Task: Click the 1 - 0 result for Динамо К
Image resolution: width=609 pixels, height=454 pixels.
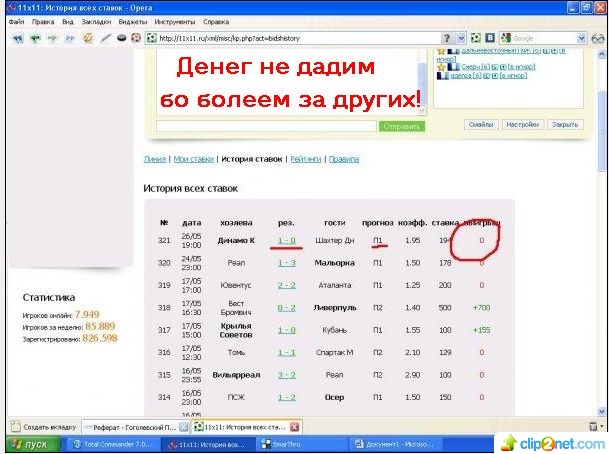Action: [286, 241]
